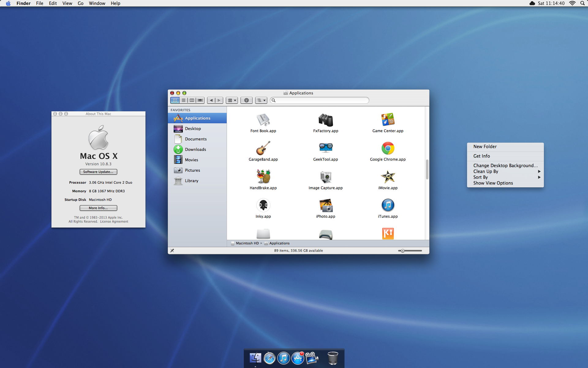The height and width of the screenshot is (368, 588).
Task: Click the Wi-Fi status icon
Action: point(572,3)
